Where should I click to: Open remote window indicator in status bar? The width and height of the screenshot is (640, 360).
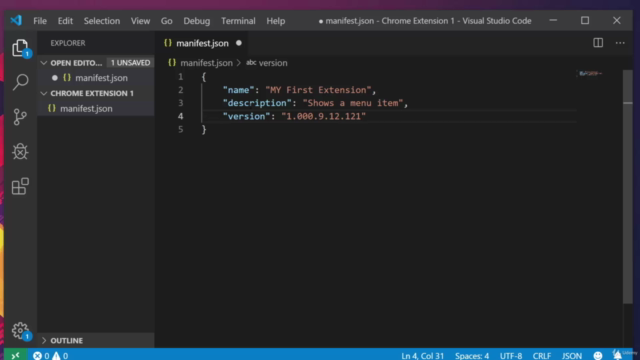pos(15,356)
